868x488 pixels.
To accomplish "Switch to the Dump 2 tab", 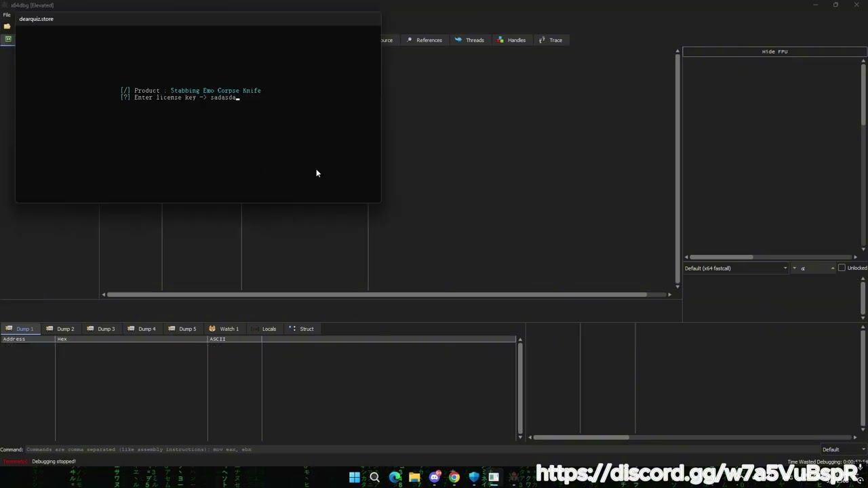I will (60, 329).
